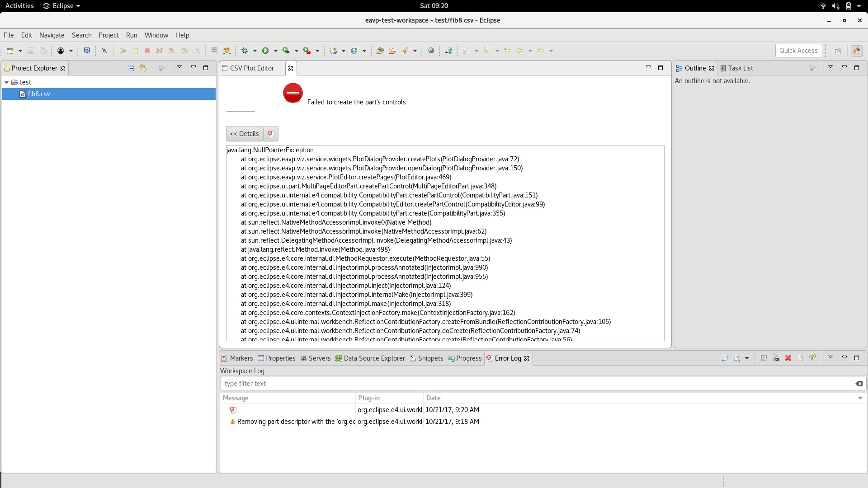Viewport: 868px width, 488px height.
Task: Clear filter text with the backspace icon
Action: click(x=859, y=384)
